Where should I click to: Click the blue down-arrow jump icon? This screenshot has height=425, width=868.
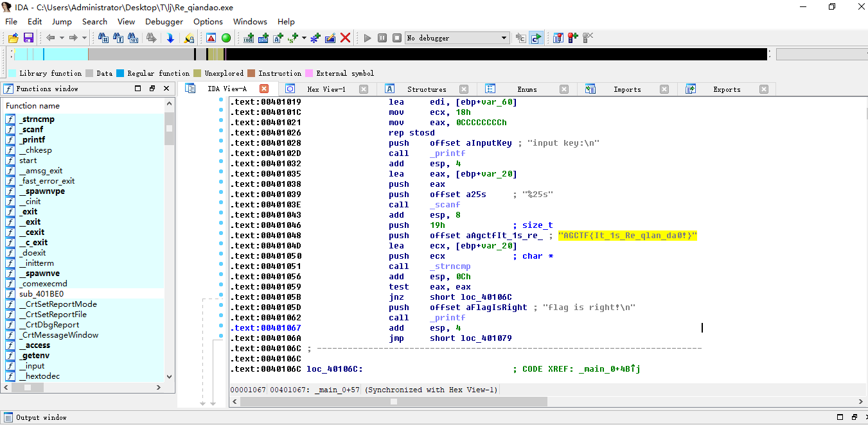(170, 38)
